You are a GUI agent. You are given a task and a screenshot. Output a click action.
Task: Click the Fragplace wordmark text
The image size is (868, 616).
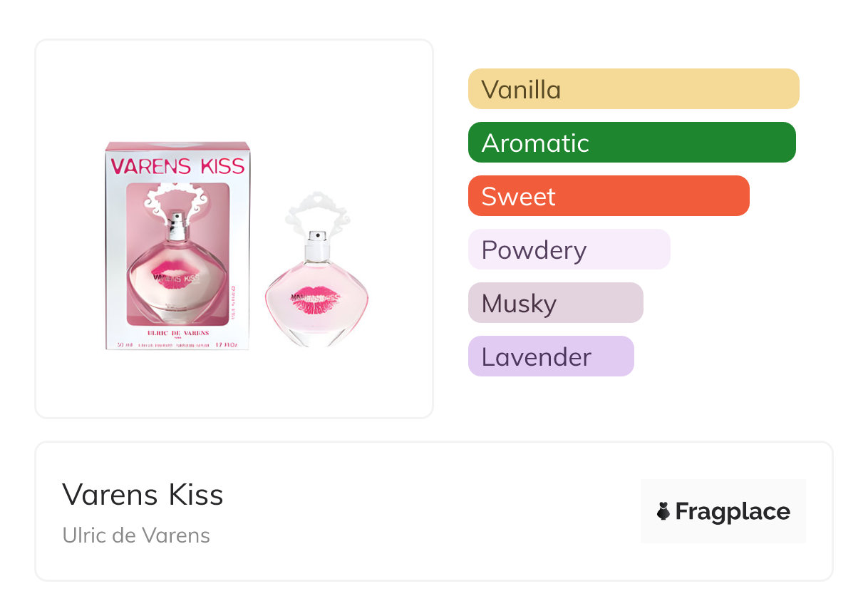[732, 511]
